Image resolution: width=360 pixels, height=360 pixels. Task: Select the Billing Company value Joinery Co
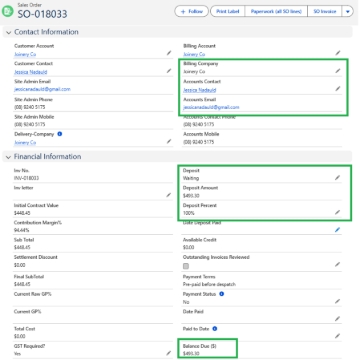click(194, 72)
